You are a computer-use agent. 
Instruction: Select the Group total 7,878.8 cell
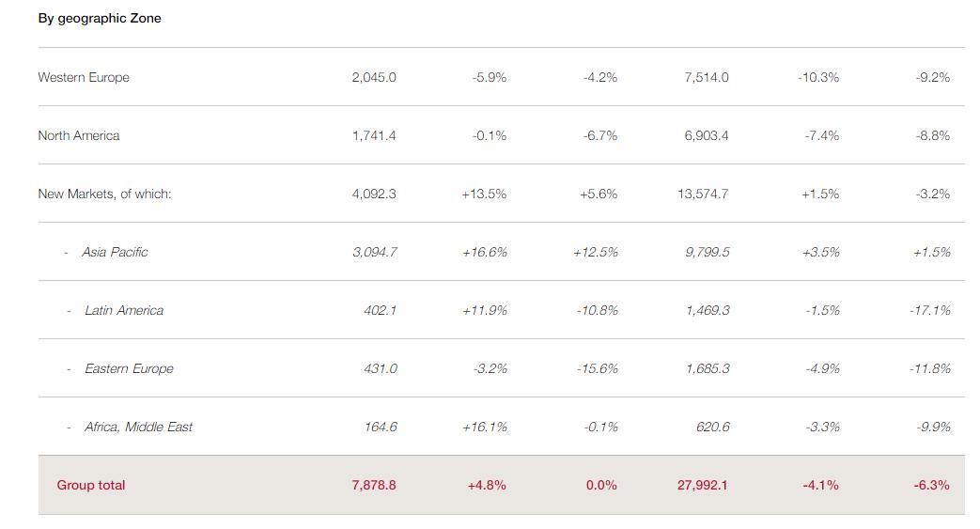pos(374,485)
